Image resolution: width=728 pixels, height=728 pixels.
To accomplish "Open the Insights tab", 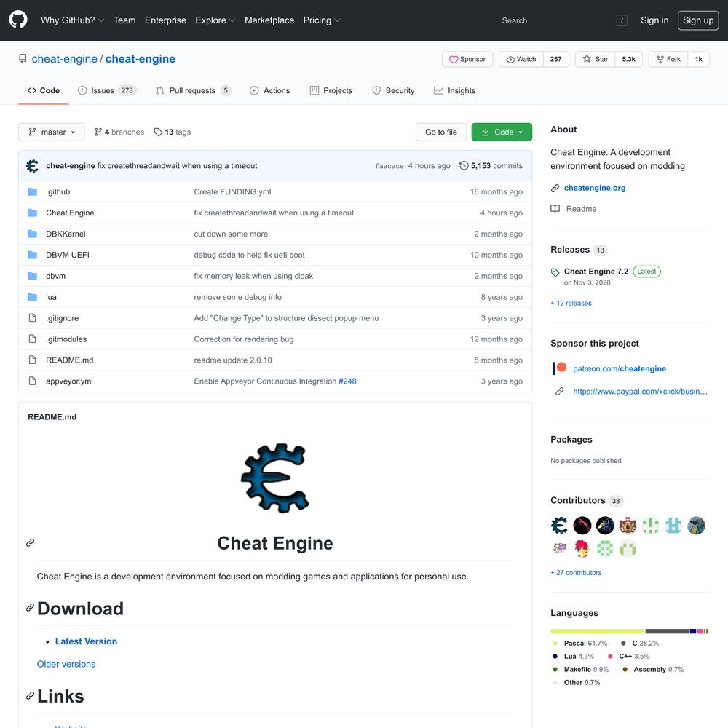I will click(454, 90).
